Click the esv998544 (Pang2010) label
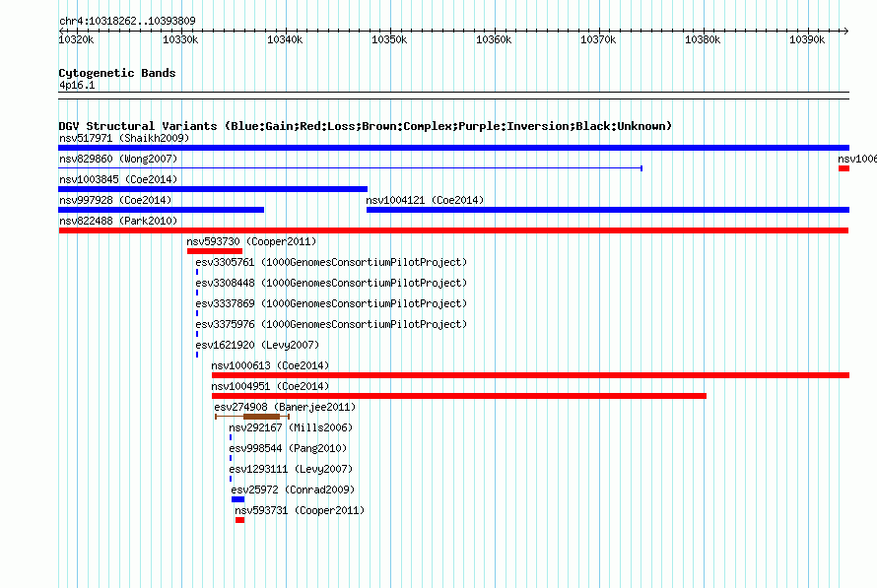The height and width of the screenshot is (588, 877). (x=288, y=448)
